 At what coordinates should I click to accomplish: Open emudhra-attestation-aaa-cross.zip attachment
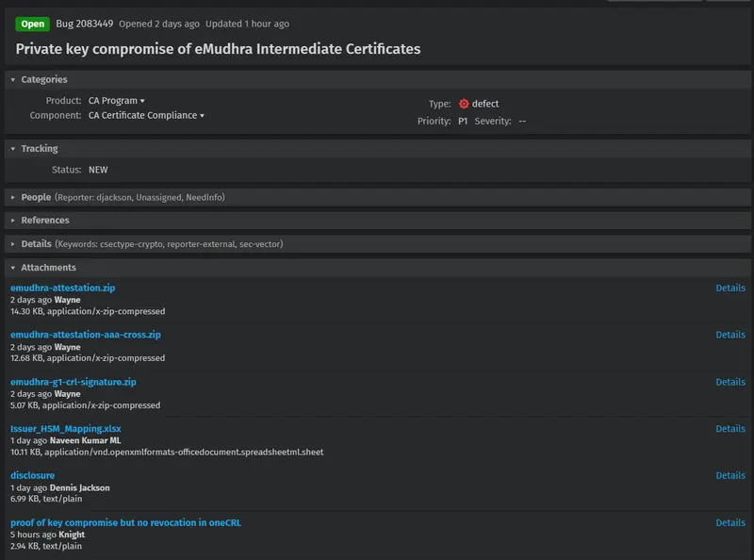[86, 335]
